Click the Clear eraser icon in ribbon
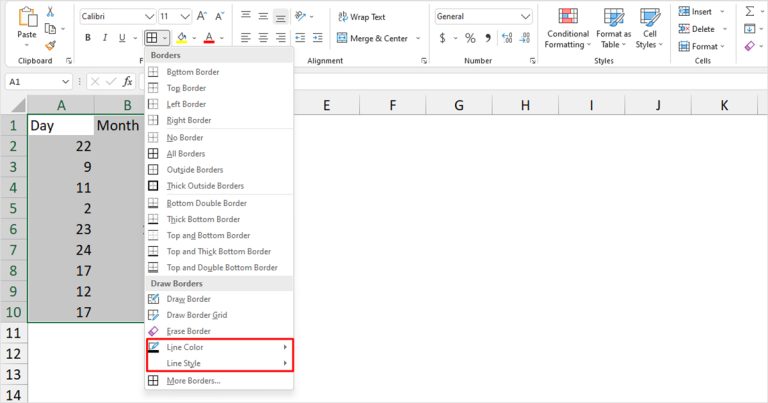The height and width of the screenshot is (403, 768). point(750,46)
